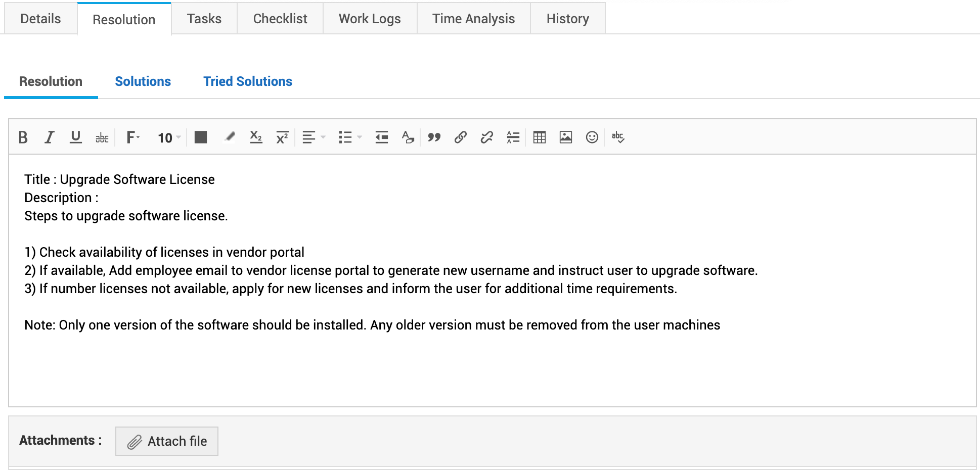Insert a hyperlink
Screen dimensions: 980x470
461,137
